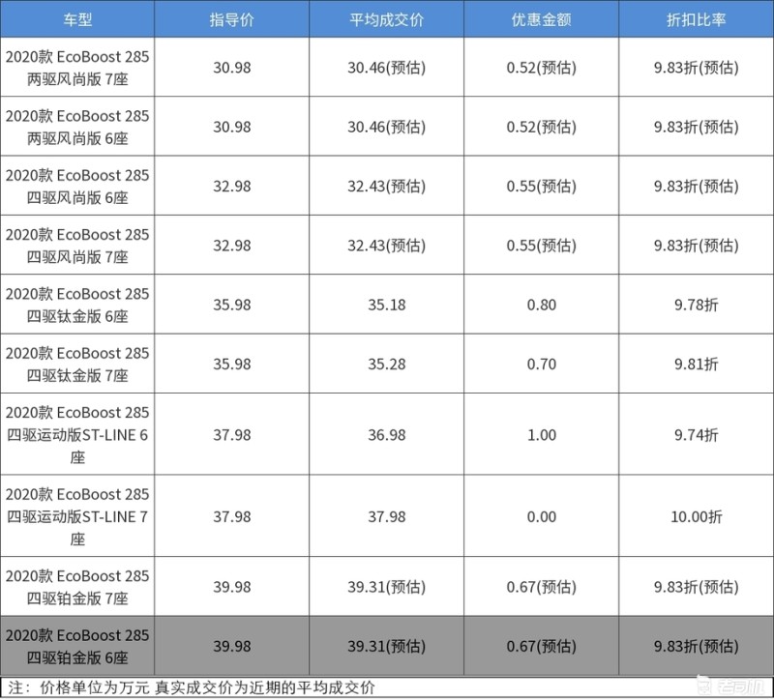This screenshot has height=700, width=774.
Task: Click 35.98 guide price for 四驱钛金版 7座
Action: pos(232,365)
